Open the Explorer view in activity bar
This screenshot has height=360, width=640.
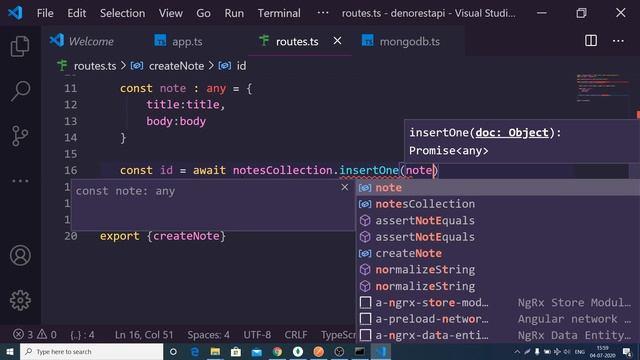(20, 46)
